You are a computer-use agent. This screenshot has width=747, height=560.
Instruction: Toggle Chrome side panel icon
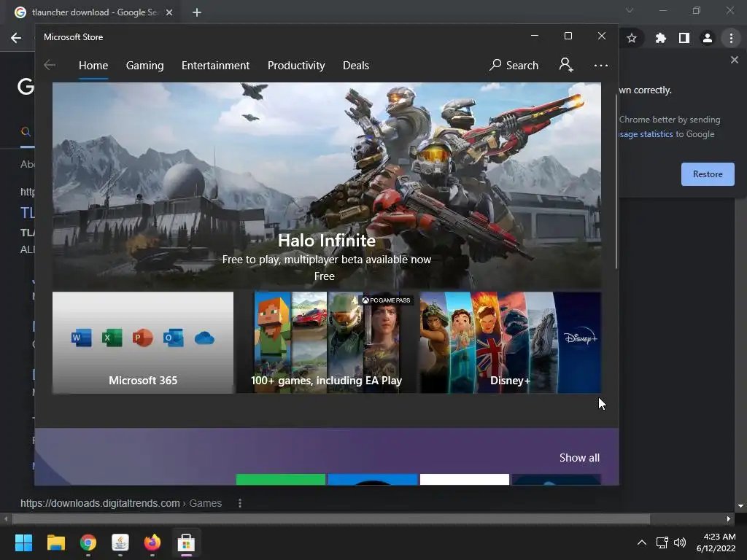point(684,38)
